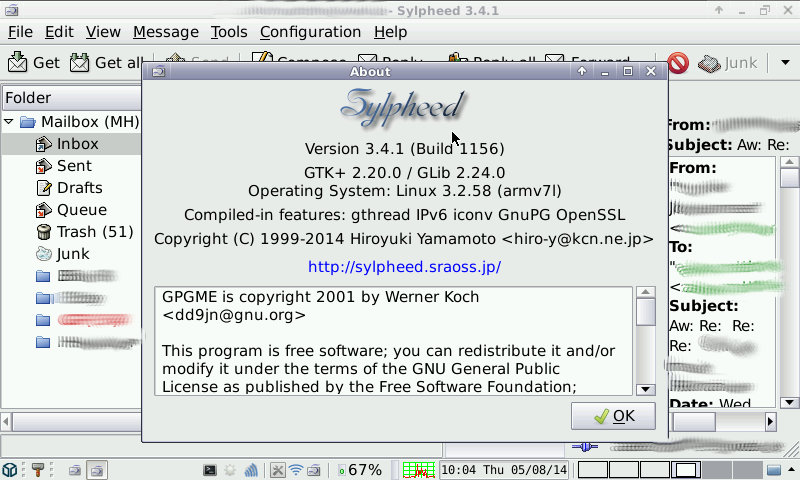Click the Wi-Fi icon in the taskbar
Image resolution: width=800 pixels, height=480 pixels.
296,470
